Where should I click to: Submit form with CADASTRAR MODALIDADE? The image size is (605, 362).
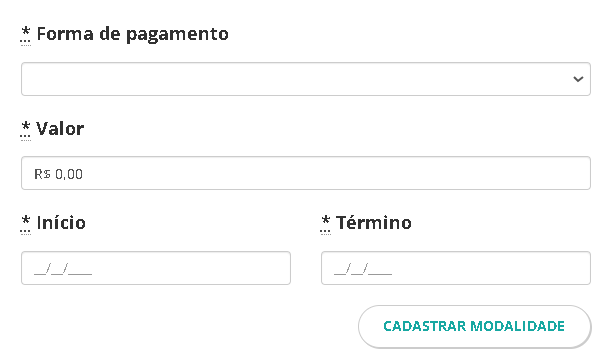point(474,326)
